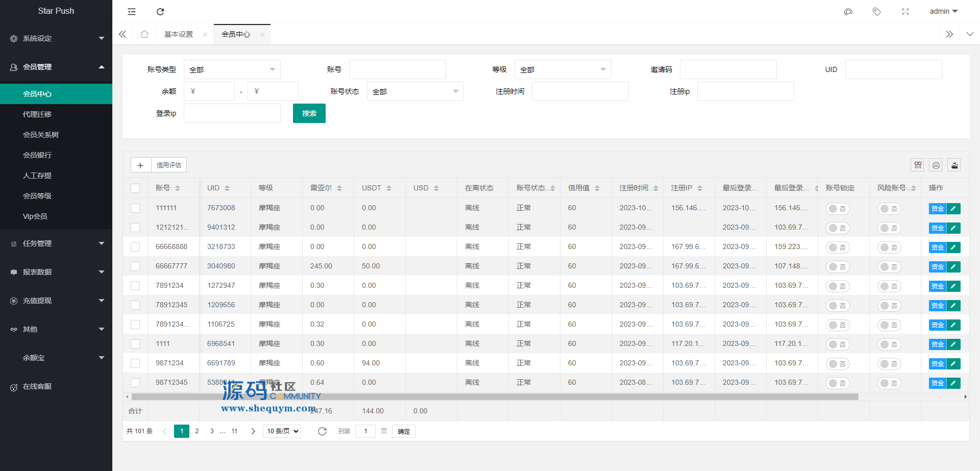980x471 pixels.
Task: Expand the 充值提现 sidebar menu
Action: 56,301
